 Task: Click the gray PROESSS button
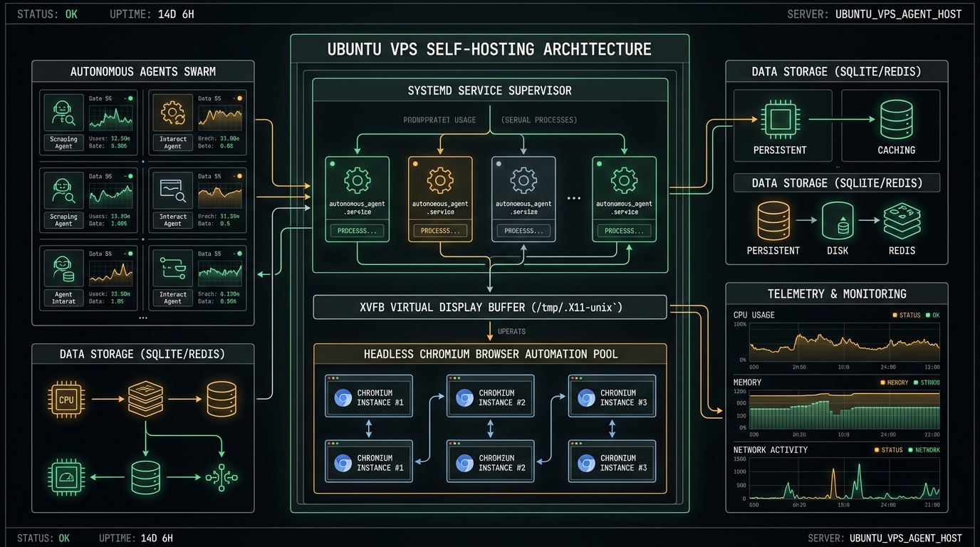coord(523,231)
